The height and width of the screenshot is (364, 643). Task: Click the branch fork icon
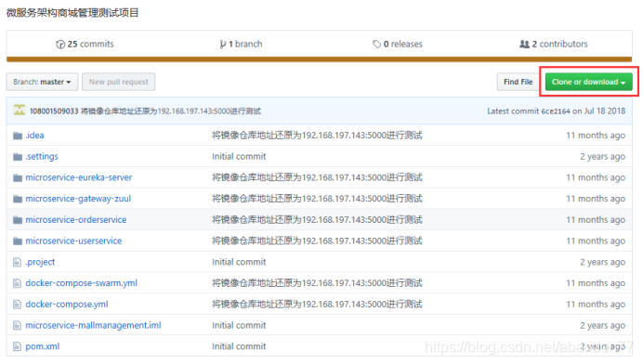[223, 45]
